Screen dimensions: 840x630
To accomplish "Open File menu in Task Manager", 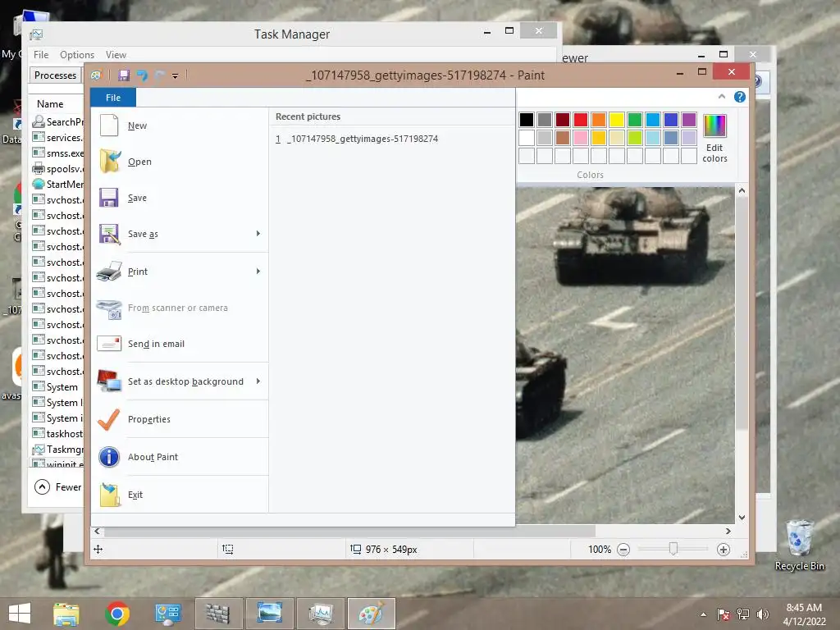I will click(41, 55).
